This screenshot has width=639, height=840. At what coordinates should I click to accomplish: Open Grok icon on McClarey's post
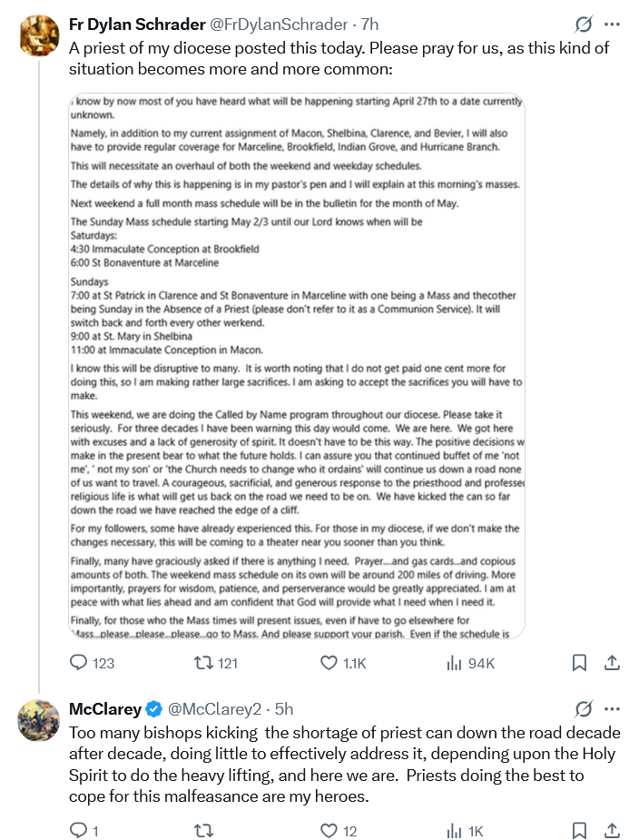coord(584,708)
